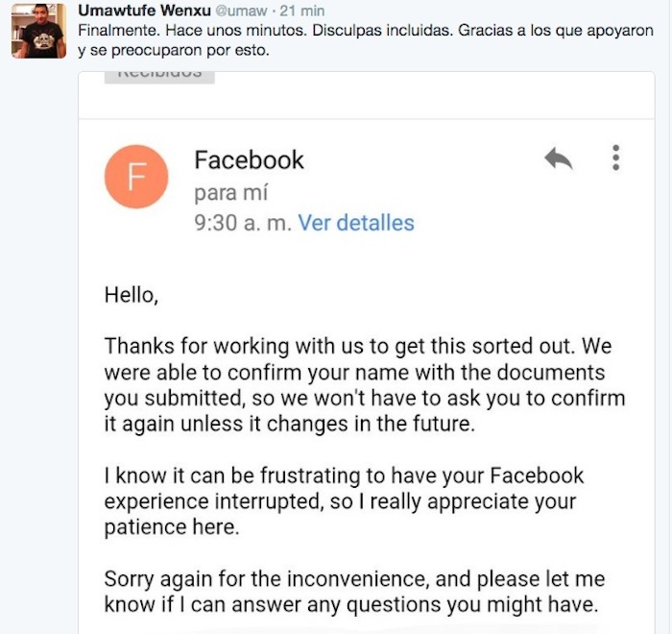Click the "Facebook" sender name
This screenshot has width=672, height=634.
pyautogui.click(x=249, y=159)
